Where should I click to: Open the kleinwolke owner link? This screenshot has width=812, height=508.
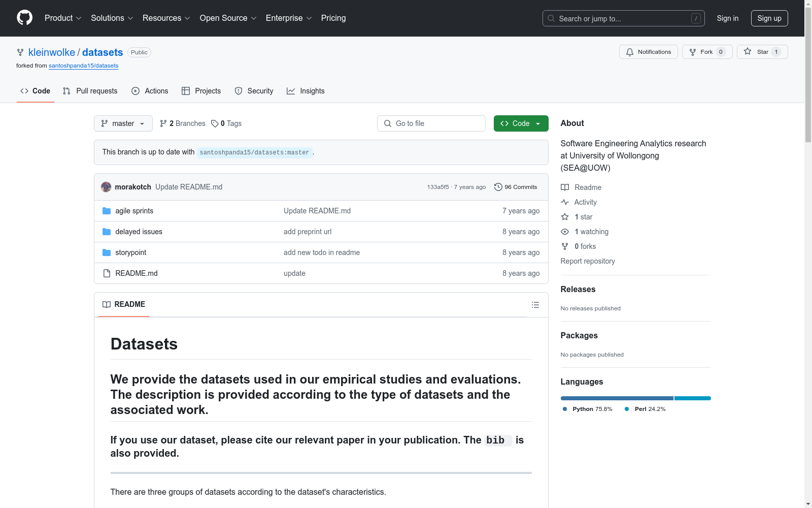pos(52,52)
